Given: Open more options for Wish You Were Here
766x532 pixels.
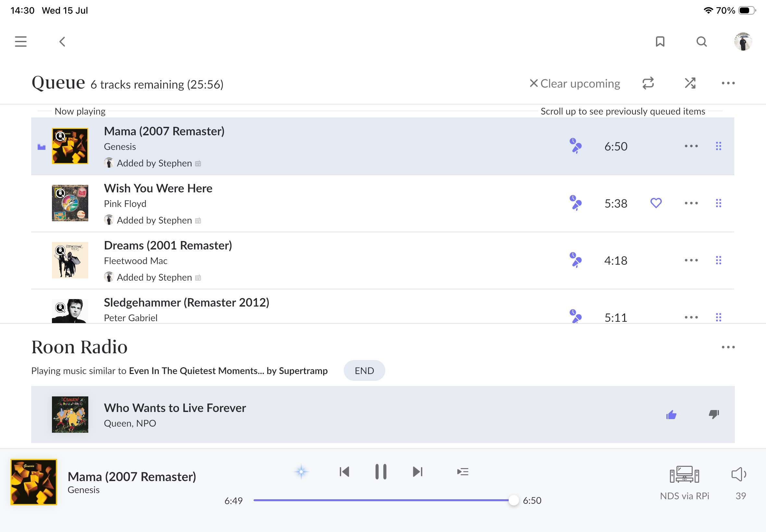Looking at the screenshot, I should [x=691, y=203].
